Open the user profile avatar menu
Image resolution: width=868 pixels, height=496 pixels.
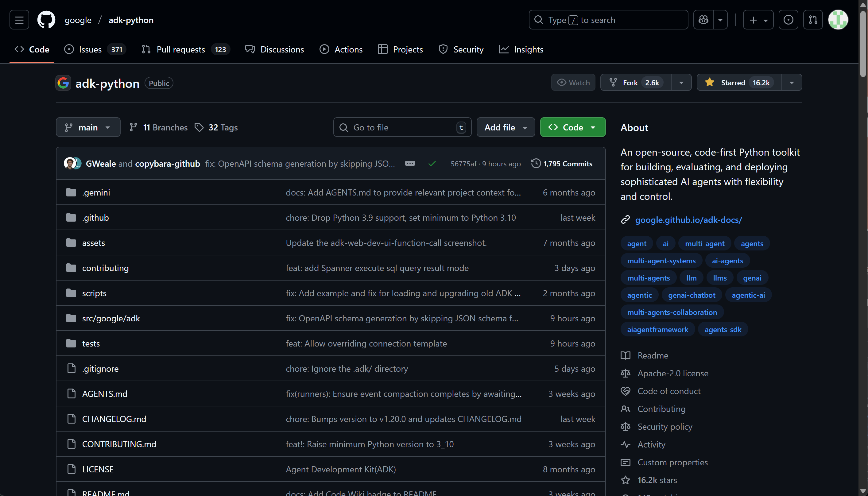(x=838, y=20)
